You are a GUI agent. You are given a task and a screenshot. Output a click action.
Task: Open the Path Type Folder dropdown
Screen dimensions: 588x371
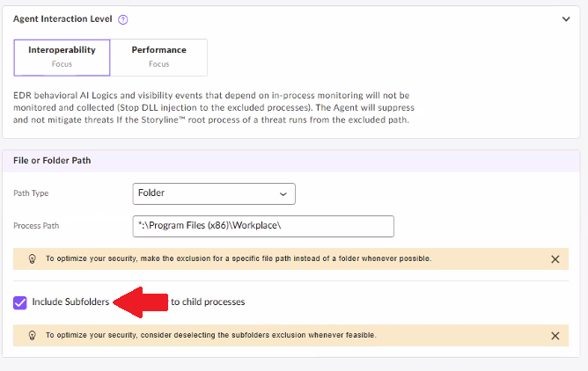tap(214, 193)
